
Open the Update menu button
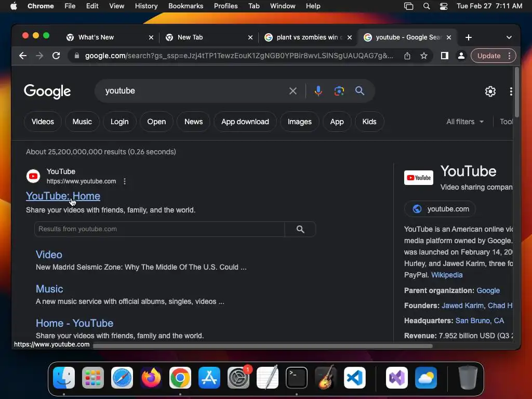coord(494,56)
